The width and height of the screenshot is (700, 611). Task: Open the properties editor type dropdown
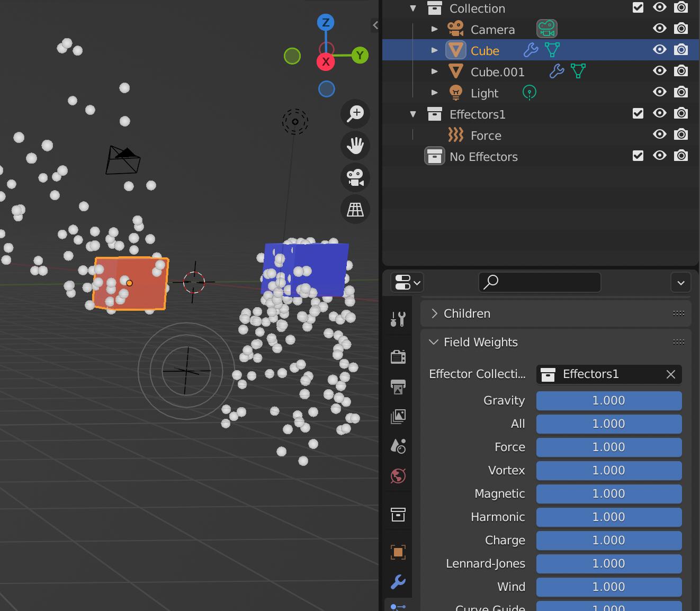[x=407, y=282]
